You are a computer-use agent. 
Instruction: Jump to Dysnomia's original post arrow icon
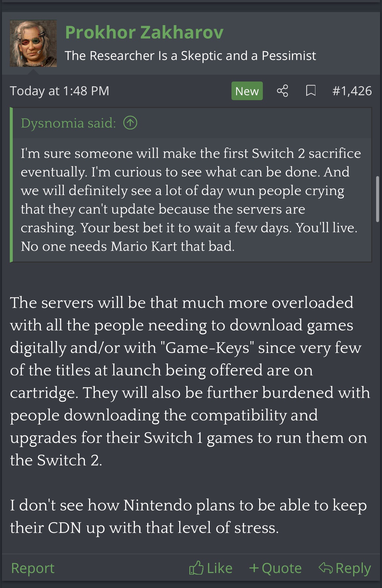(130, 123)
